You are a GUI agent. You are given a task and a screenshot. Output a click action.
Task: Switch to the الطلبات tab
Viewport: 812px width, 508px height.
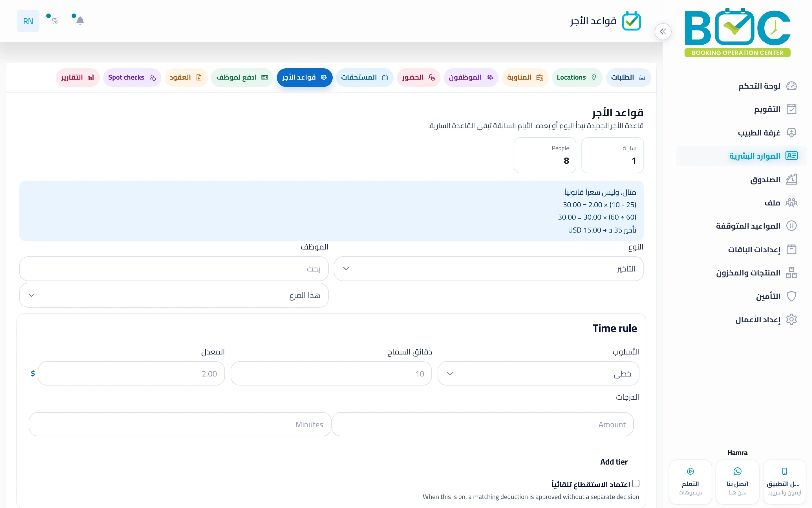(x=628, y=78)
